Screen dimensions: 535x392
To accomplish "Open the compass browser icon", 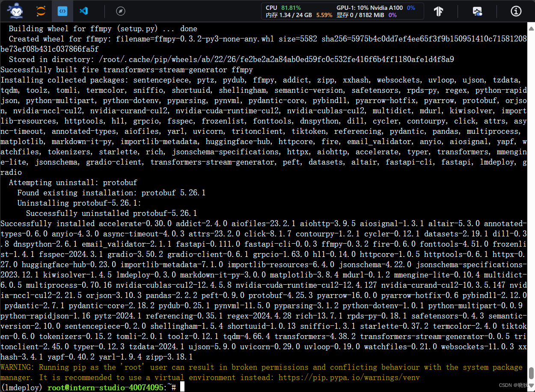I will click(x=120, y=11).
